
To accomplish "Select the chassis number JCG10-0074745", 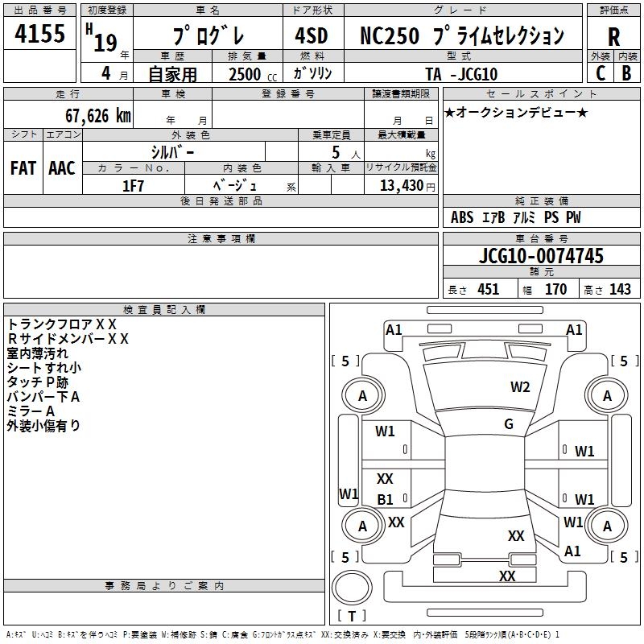I will 541,256.
